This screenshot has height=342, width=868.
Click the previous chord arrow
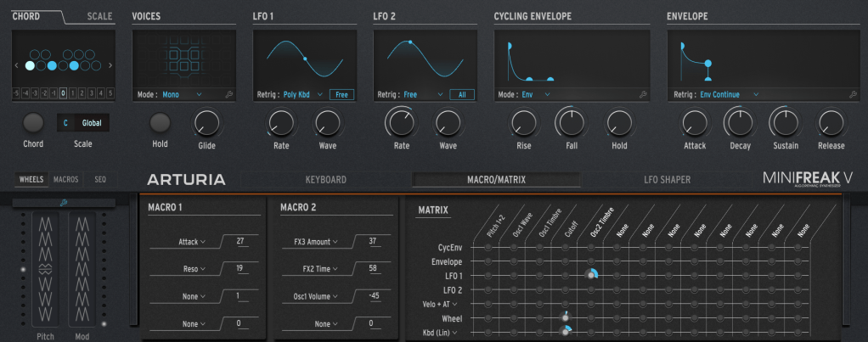click(x=18, y=65)
